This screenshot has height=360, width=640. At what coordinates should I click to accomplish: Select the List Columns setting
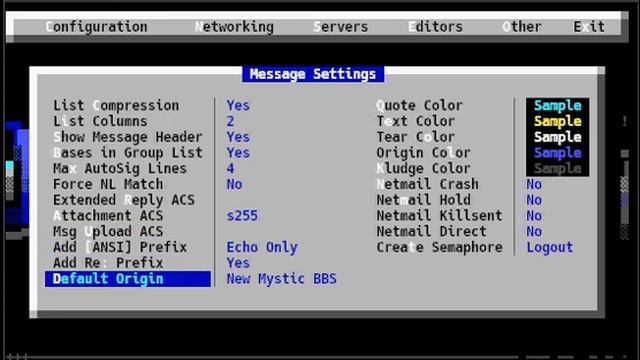tap(100, 121)
